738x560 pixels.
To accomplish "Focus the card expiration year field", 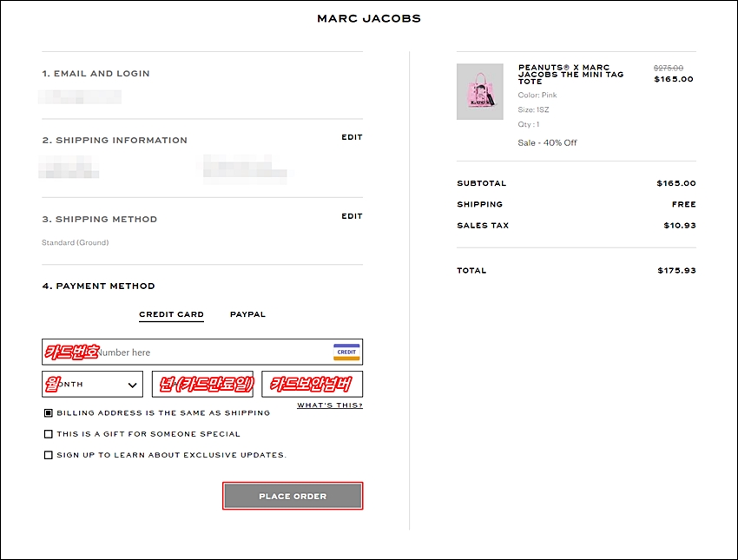I will (202, 384).
